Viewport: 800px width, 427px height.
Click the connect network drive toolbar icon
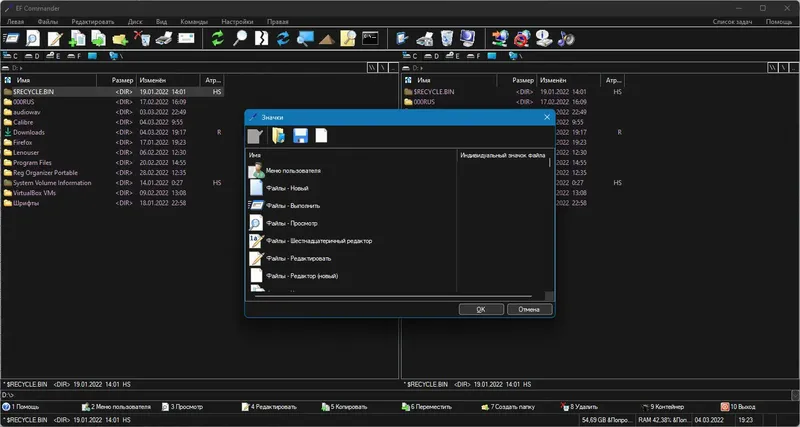click(500, 38)
